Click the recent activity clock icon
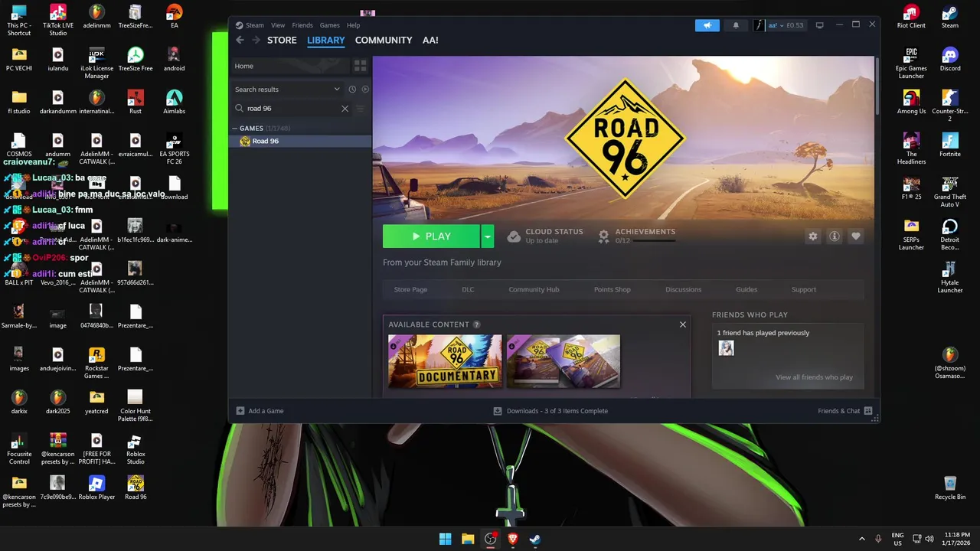This screenshot has width=980, height=551. [x=352, y=90]
